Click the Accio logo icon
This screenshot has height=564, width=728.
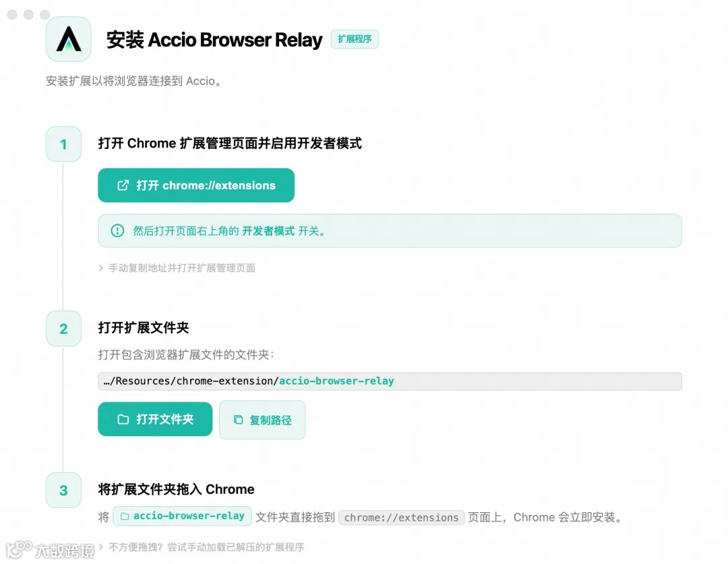[x=68, y=39]
